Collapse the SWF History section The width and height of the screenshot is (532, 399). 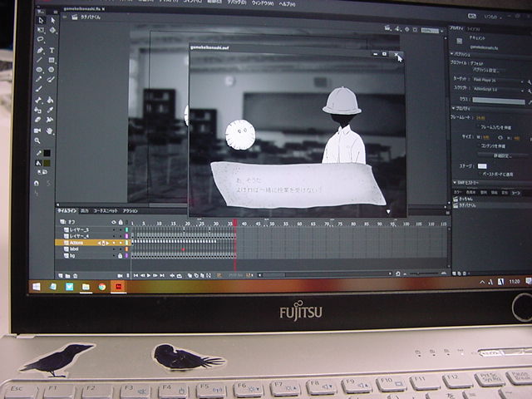(x=455, y=183)
